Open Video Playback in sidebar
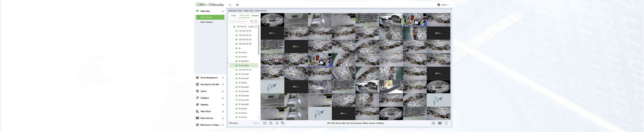 [x=206, y=22]
